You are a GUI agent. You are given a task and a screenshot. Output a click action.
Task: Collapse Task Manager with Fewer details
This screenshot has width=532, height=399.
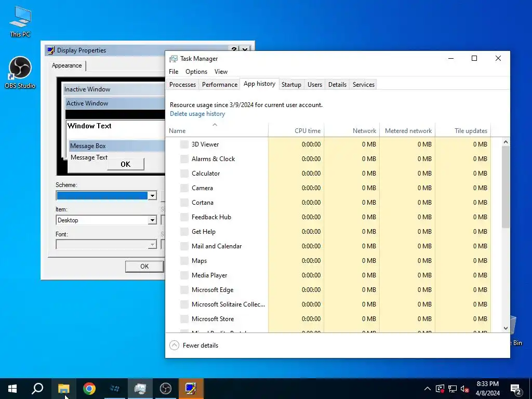pyautogui.click(x=194, y=345)
